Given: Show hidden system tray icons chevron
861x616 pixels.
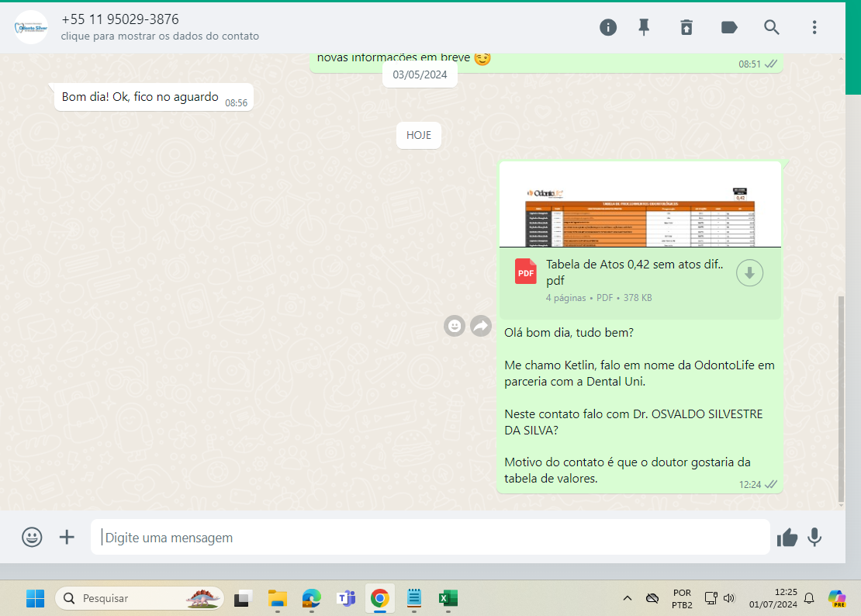Looking at the screenshot, I should 627,598.
